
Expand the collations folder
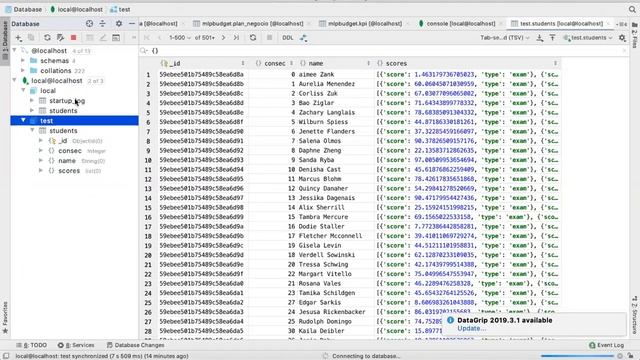click(x=23, y=71)
